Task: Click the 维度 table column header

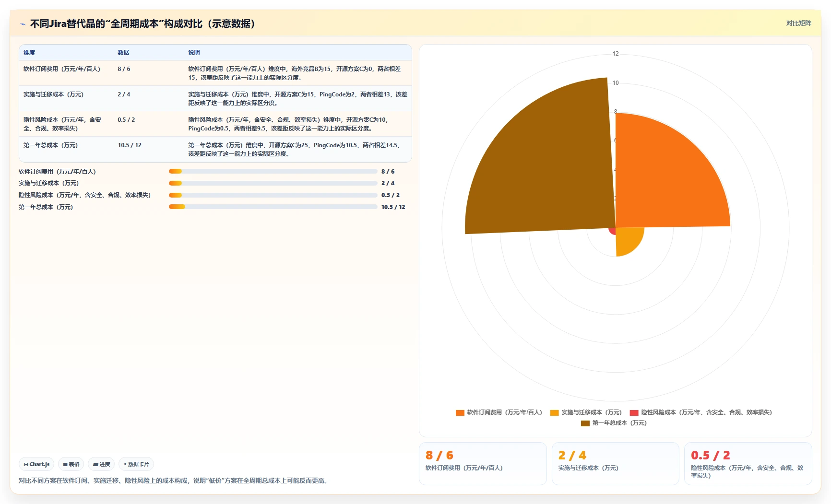Action: (29, 53)
